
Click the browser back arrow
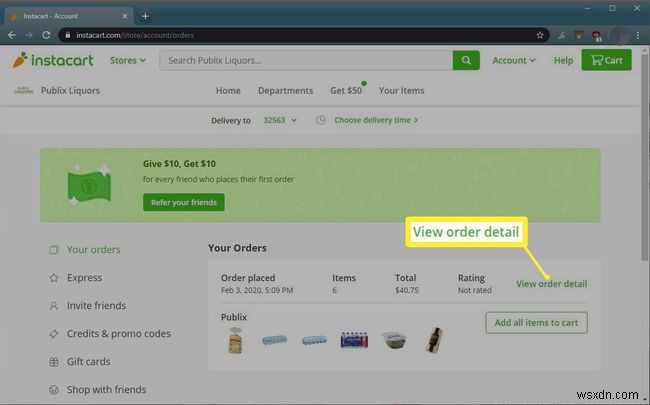12,35
